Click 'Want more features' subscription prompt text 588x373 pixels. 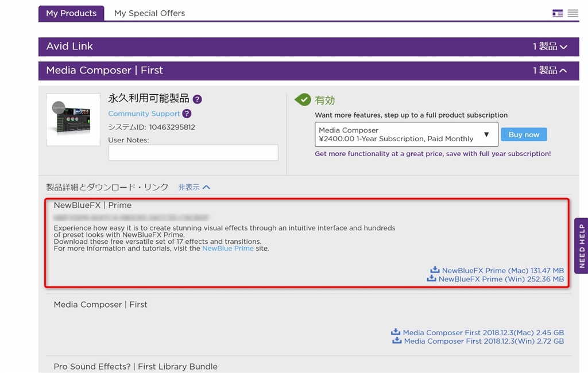tap(411, 115)
